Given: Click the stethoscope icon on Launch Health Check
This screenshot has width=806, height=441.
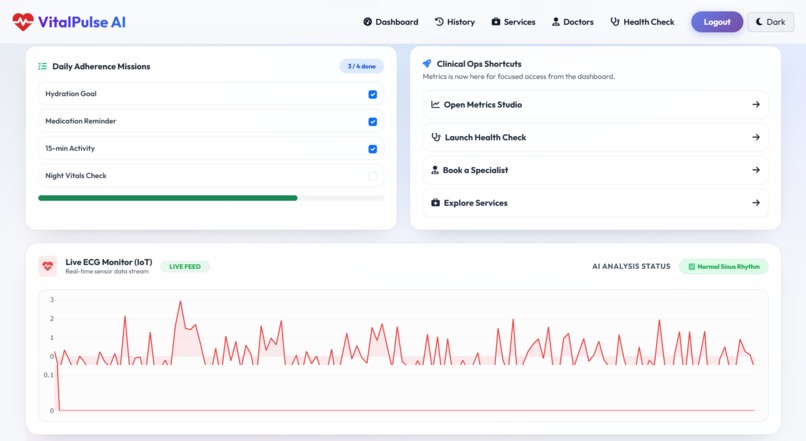Looking at the screenshot, I should 436,137.
